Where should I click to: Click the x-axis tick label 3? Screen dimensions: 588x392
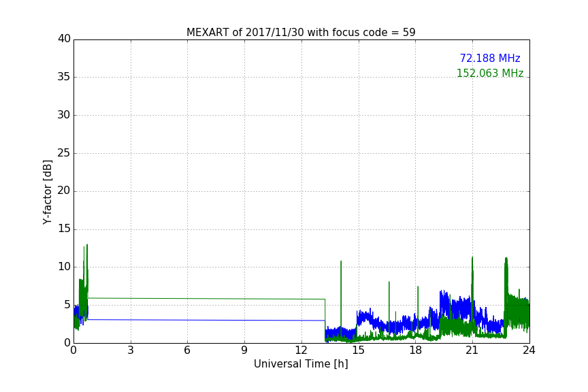coord(131,350)
